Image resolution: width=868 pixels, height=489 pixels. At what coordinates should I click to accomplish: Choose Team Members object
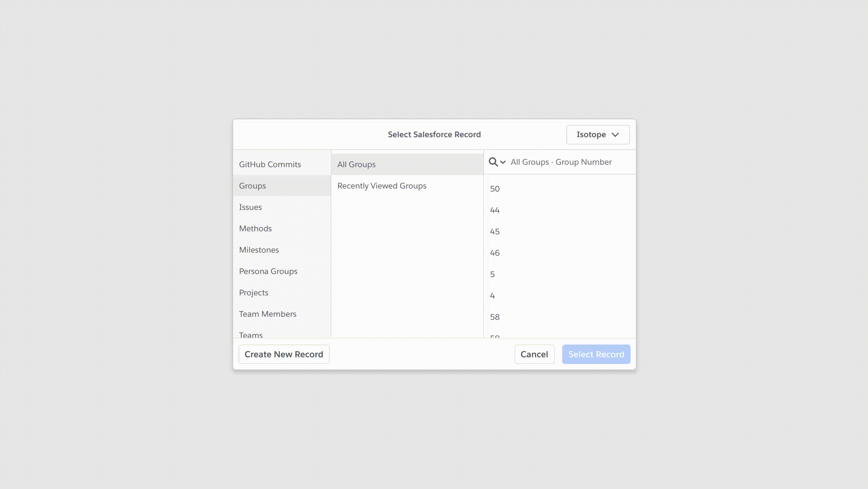268,314
